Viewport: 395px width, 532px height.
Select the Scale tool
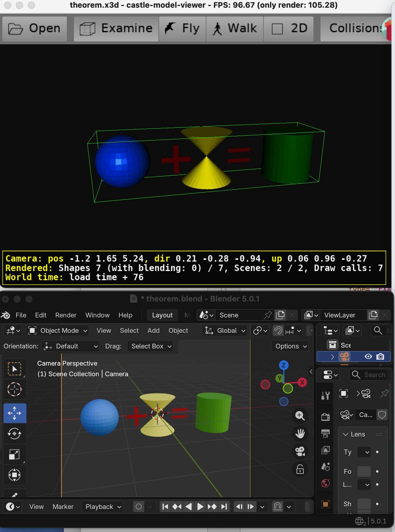(14, 454)
